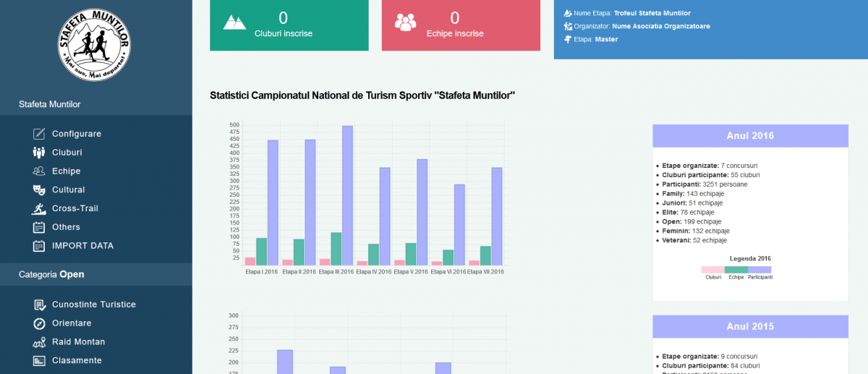Click the Stafeta Muntilor round logo
Viewport: 868px width, 374px height.
[95, 45]
